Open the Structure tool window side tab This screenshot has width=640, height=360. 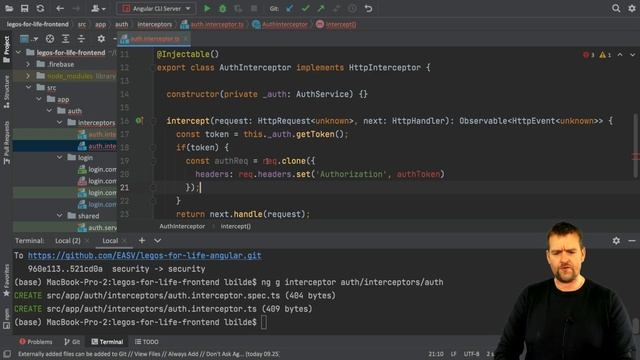point(6,92)
